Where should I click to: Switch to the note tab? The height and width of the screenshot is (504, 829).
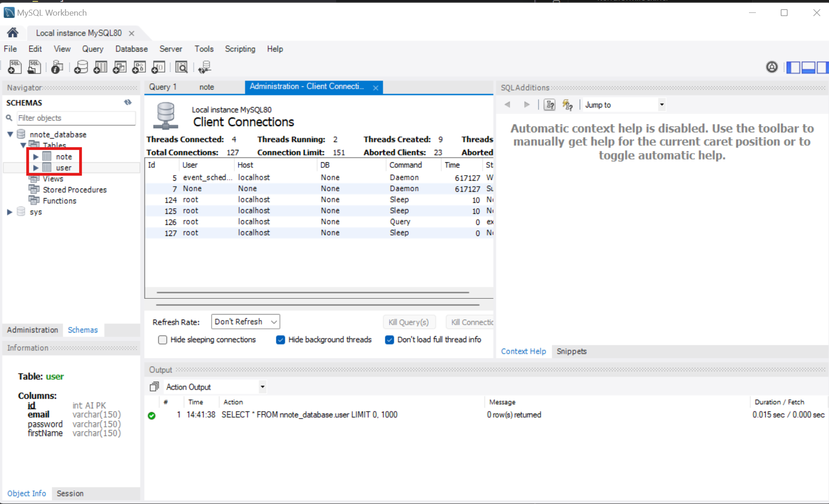click(206, 87)
